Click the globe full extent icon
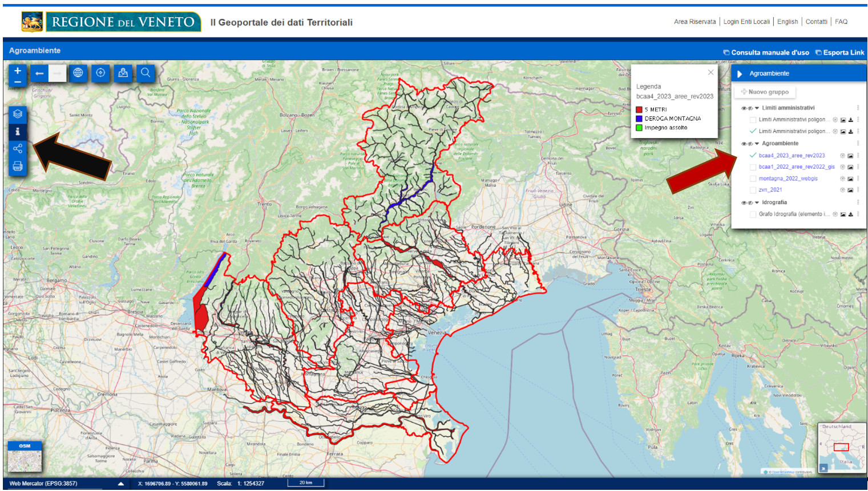Viewport: 868px width, 491px height. coord(78,73)
